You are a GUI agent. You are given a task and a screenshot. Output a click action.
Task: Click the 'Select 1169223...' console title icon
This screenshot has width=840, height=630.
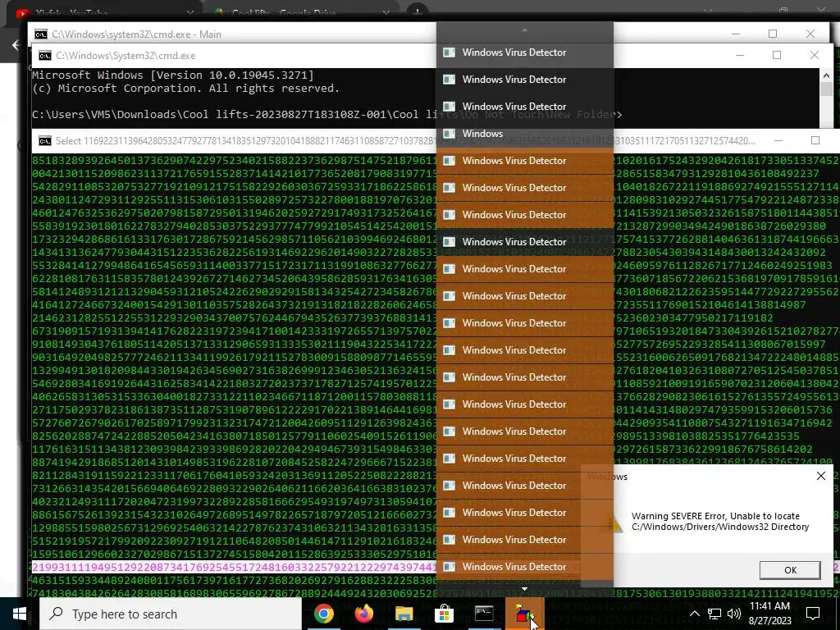[x=45, y=141]
